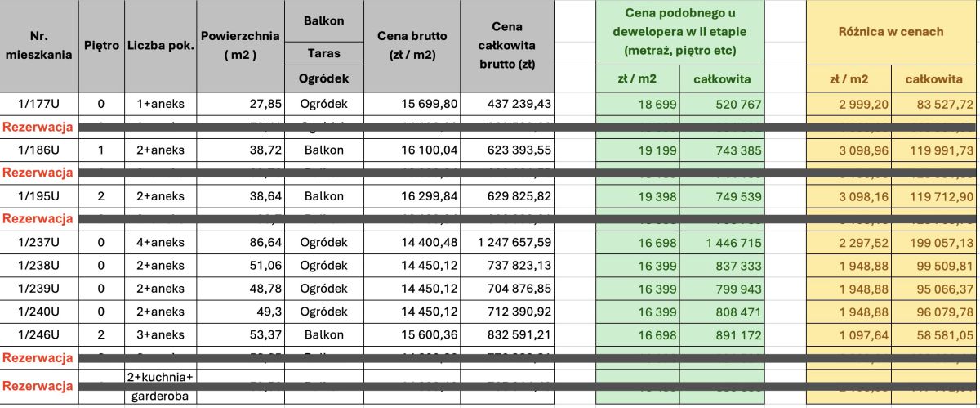Click apartment number cell 1/237U
980x408 pixels.
[x=38, y=244]
